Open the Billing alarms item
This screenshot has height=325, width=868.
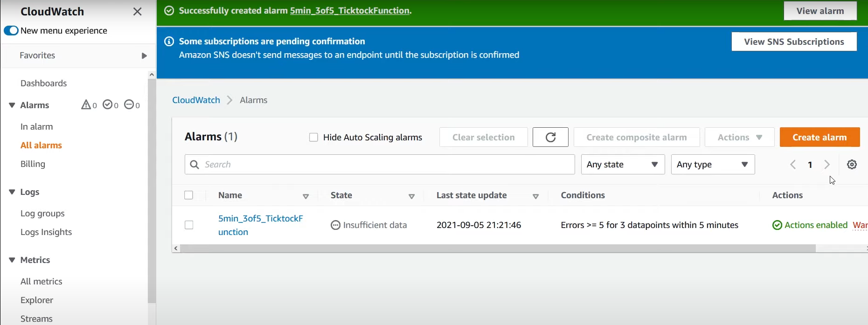tap(33, 164)
